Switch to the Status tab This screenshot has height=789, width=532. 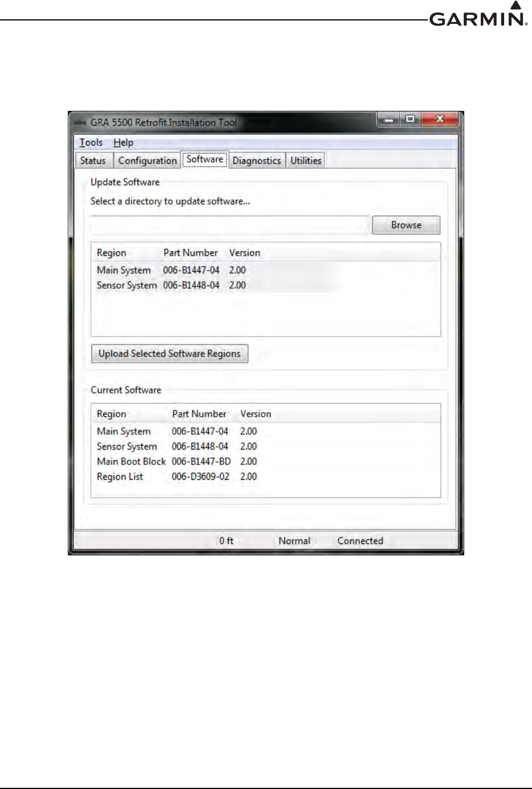(x=93, y=161)
